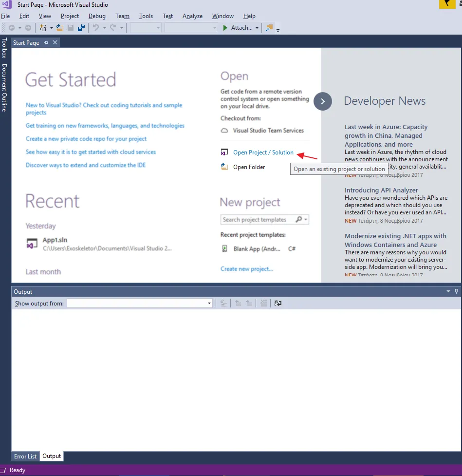The height and width of the screenshot is (476, 462).
Task: Click Find Message in Code output icon
Action: coord(223,303)
